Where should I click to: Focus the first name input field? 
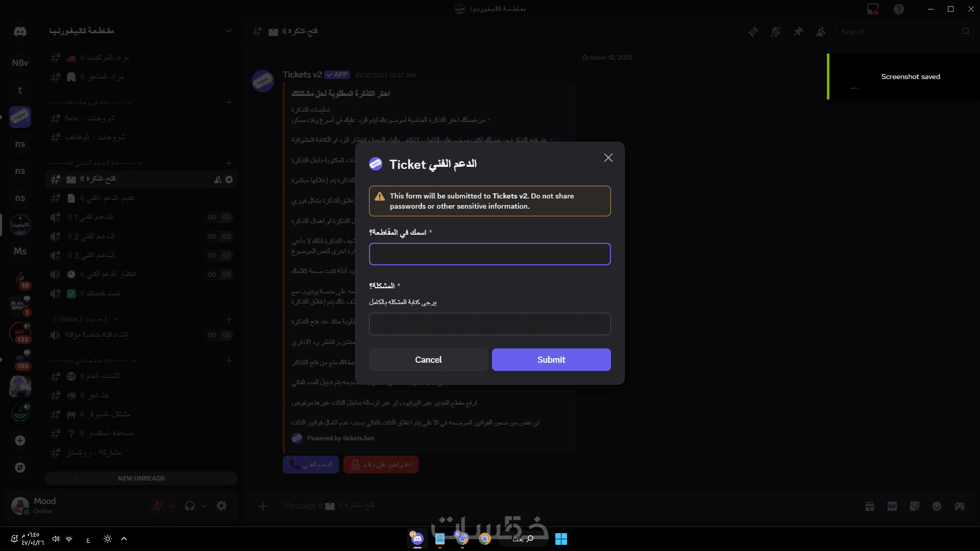pyautogui.click(x=489, y=254)
